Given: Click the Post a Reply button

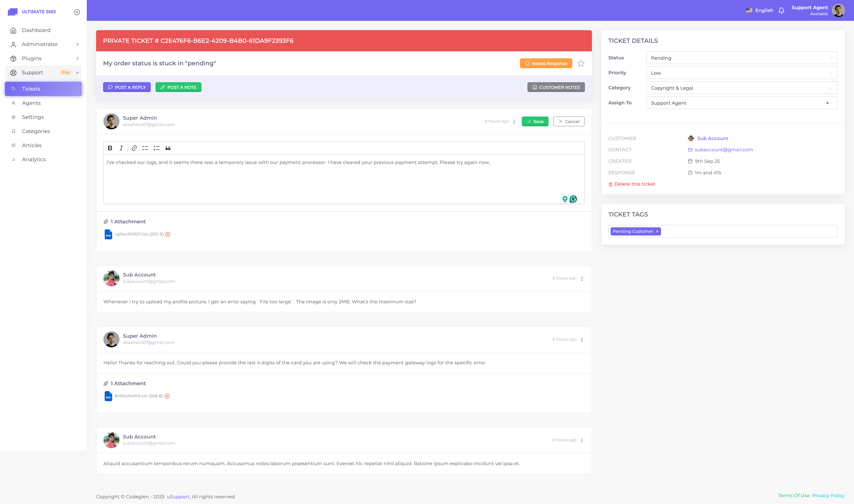Looking at the screenshot, I should (x=127, y=87).
